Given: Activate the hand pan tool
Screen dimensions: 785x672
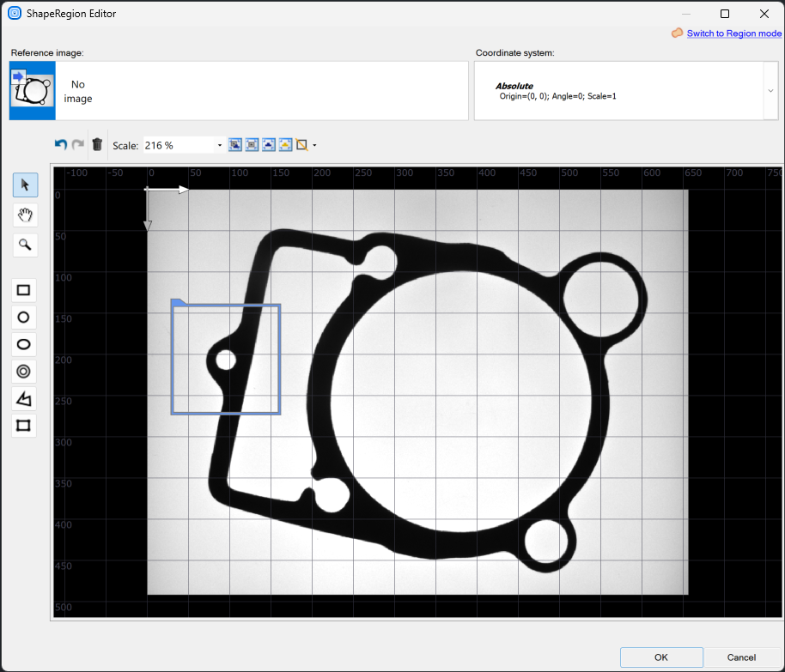Looking at the screenshot, I should pyautogui.click(x=25, y=215).
